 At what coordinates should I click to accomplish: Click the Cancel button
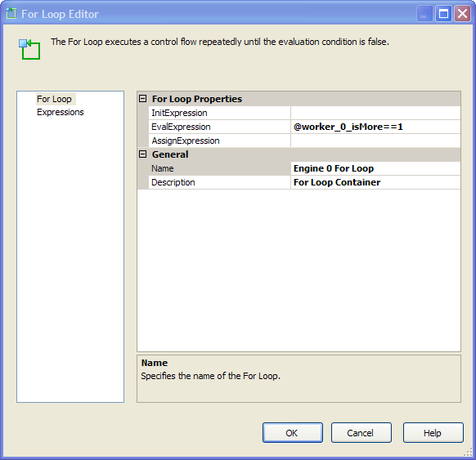click(361, 433)
